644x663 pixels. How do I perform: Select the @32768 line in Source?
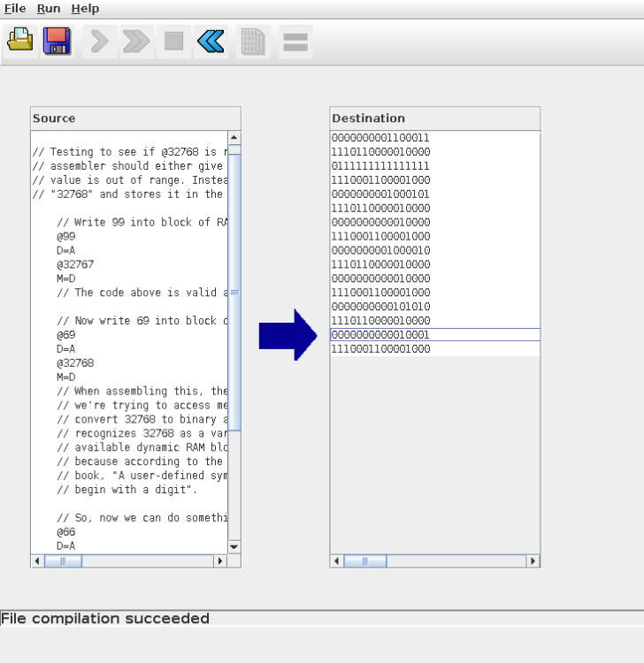pyautogui.click(x=76, y=362)
